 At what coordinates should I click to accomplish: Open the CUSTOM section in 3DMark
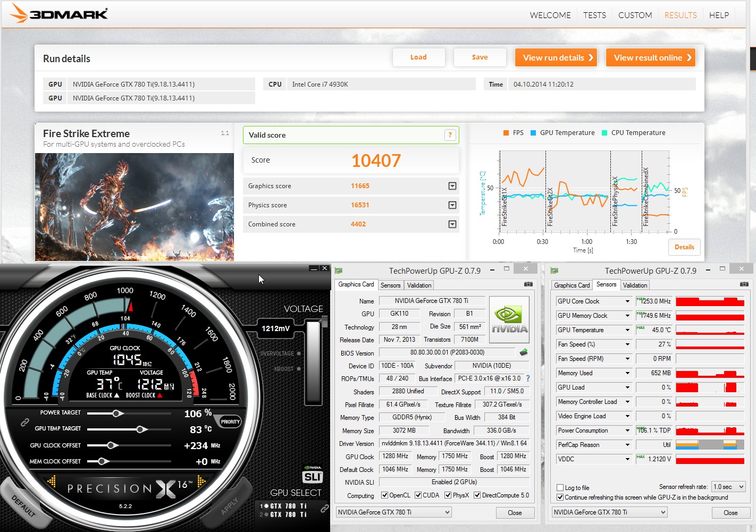(x=635, y=15)
